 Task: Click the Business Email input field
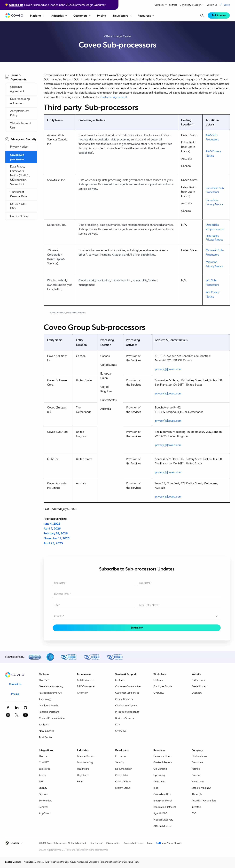pyautogui.click(x=137, y=594)
